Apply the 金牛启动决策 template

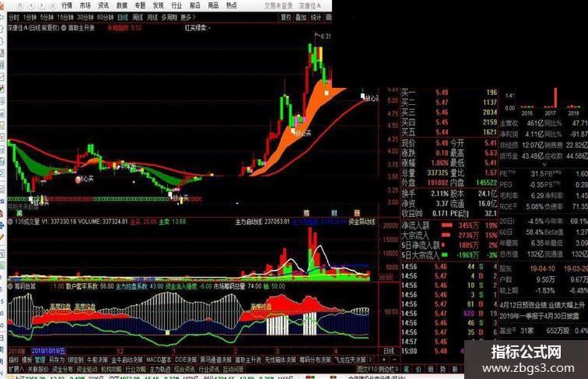point(128,360)
